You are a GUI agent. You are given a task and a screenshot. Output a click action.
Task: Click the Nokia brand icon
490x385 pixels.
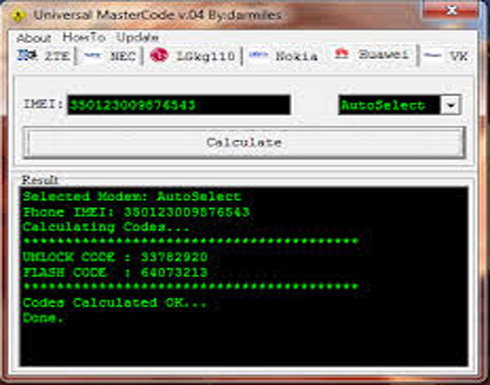(x=258, y=55)
